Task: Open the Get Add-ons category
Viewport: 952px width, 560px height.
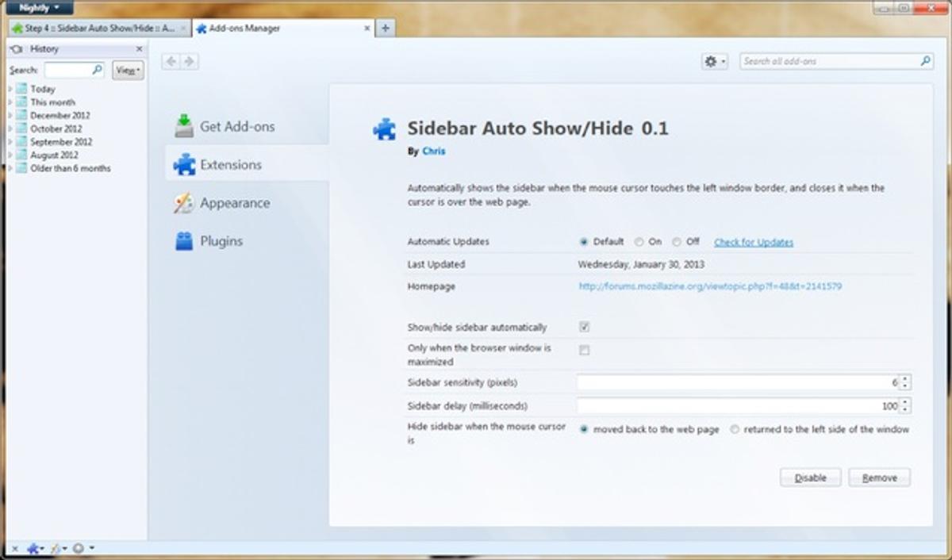Action: [x=247, y=126]
